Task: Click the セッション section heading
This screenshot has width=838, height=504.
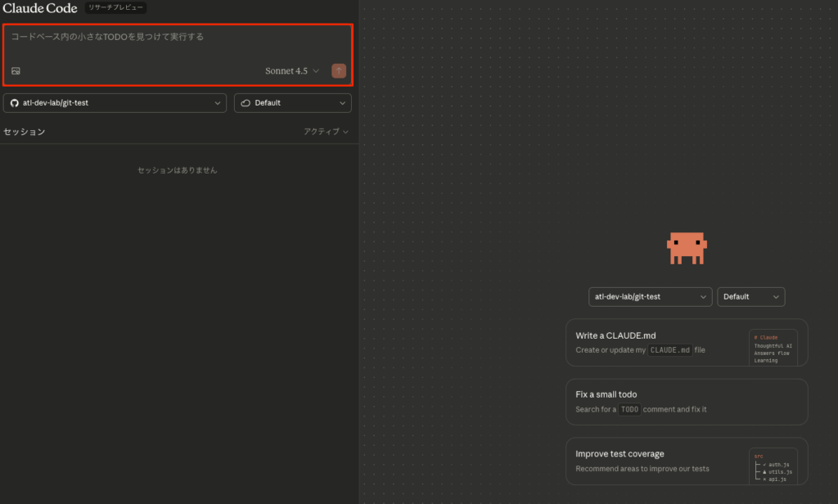Action: (25, 132)
